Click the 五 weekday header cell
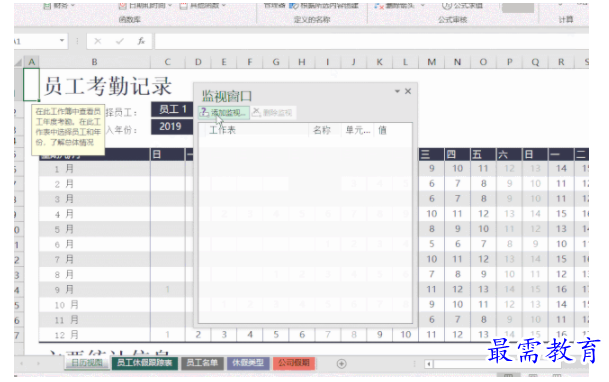 [x=483, y=155]
